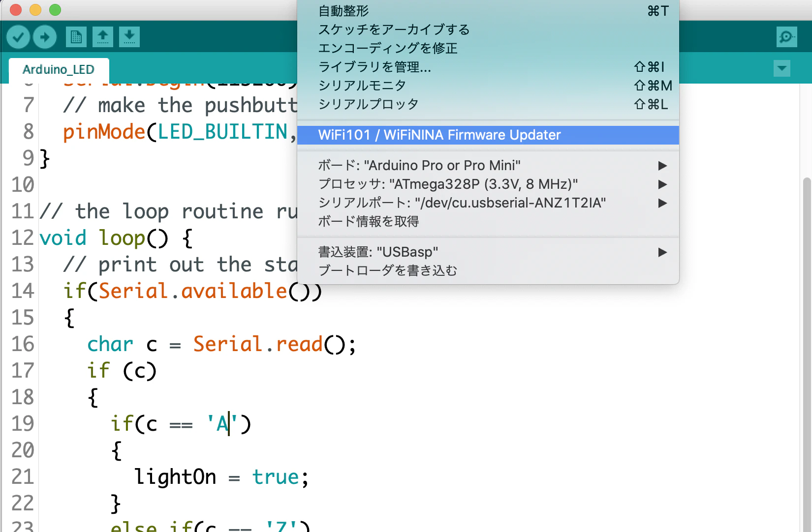Screen dimensions: 812x532
Task: Open Serial Monitor magnifier icon
Action: click(x=786, y=37)
